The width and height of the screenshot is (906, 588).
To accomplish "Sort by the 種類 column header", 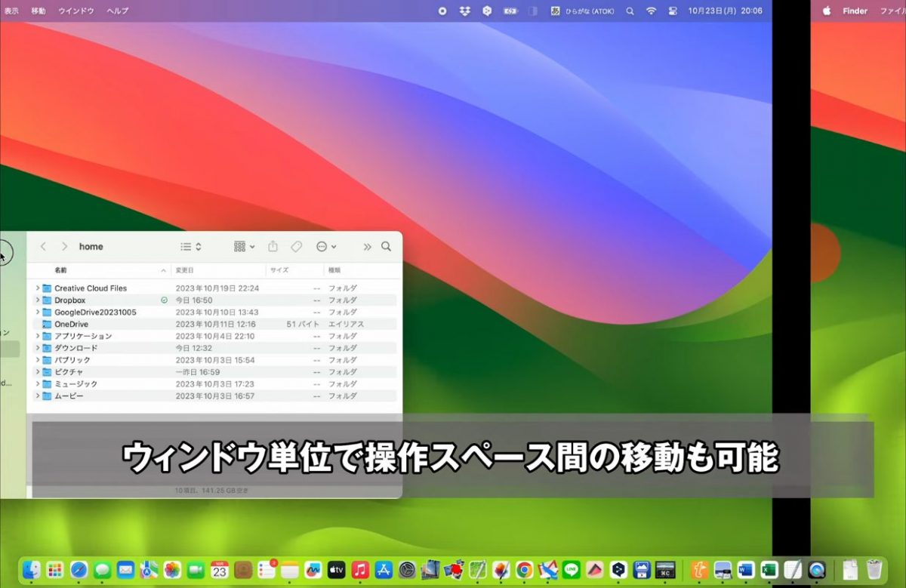I will coord(334,270).
